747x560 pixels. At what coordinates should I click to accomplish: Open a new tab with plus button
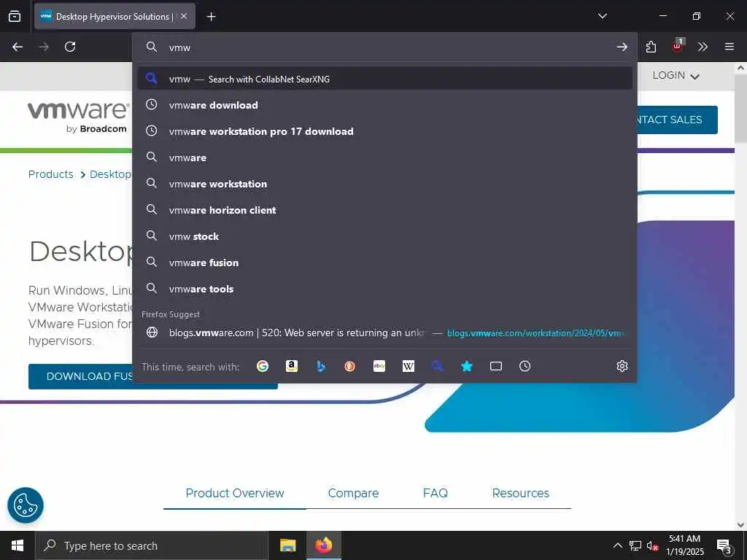211,17
